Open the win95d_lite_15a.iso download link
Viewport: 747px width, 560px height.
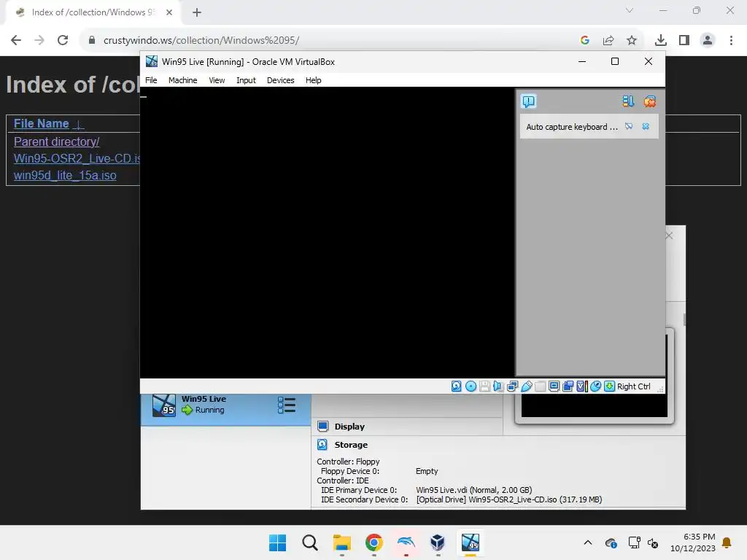[65, 175]
